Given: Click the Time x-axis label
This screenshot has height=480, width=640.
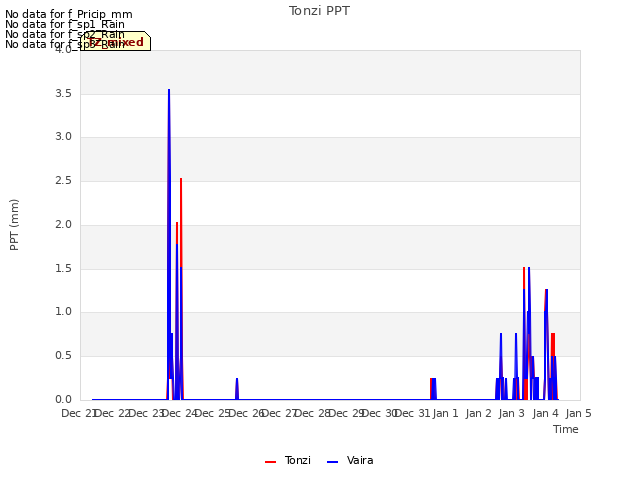Looking at the screenshot, I should (x=566, y=429).
